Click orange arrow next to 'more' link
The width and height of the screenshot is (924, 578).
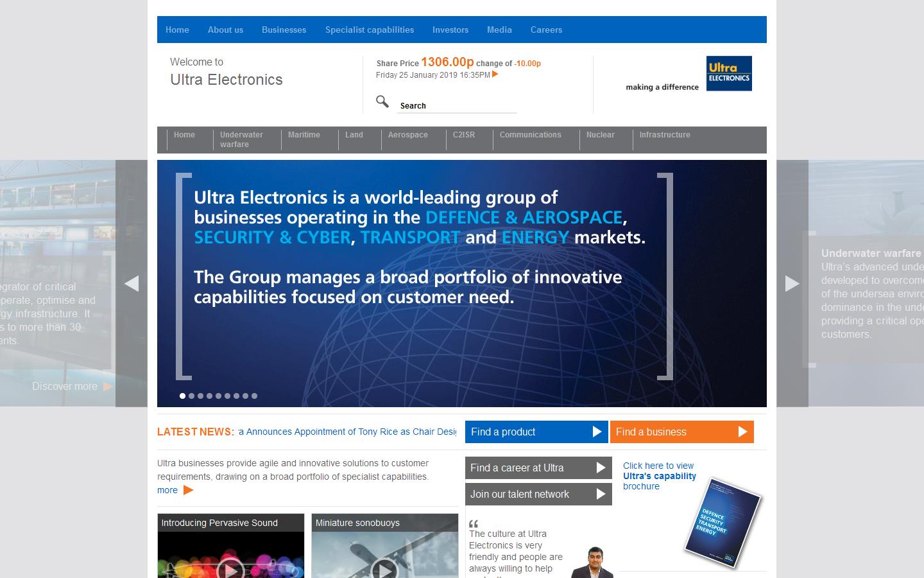click(x=188, y=490)
